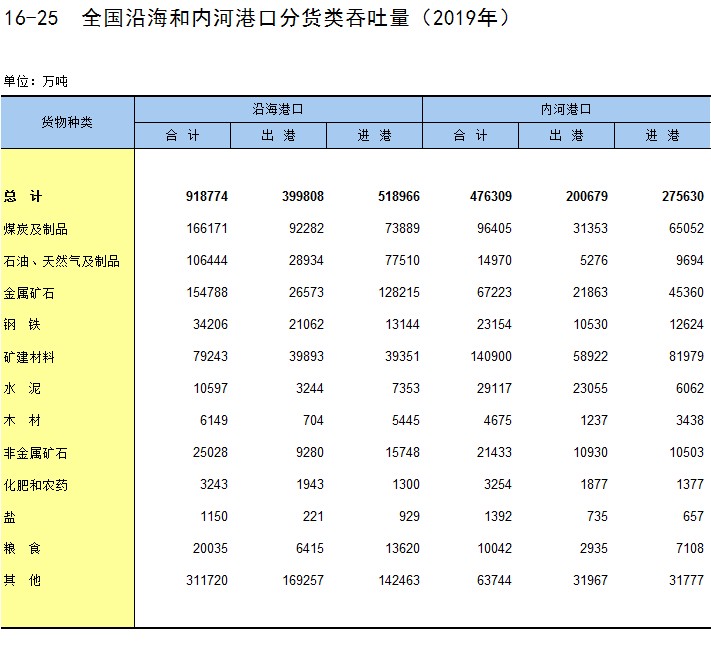Click total value 275630
This screenshot has height=661, width=711.
pyautogui.click(x=683, y=196)
